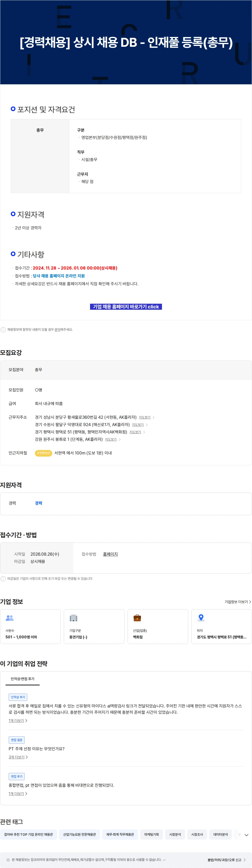Click the 위치 map pin icon
The width and height of the screenshot is (252, 868).
pyautogui.click(x=201, y=618)
